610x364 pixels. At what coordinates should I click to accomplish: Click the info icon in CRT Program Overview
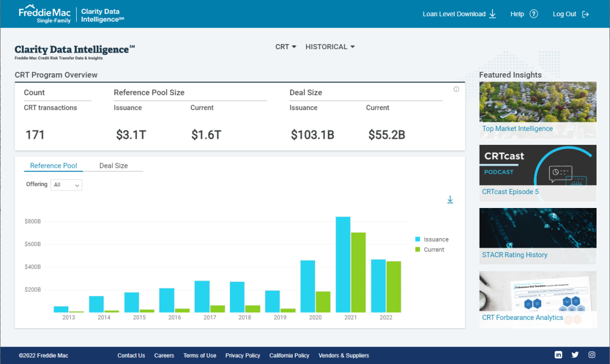tap(456, 89)
